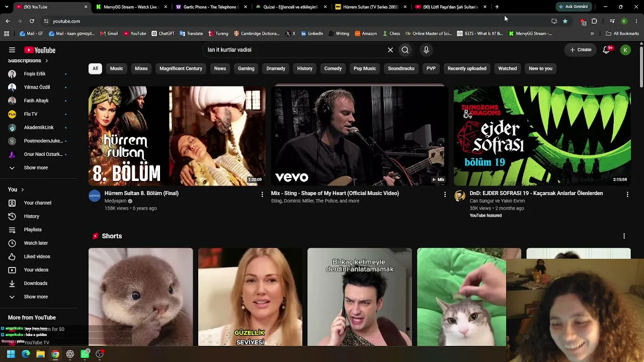This screenshot has width=644, height=362.
Task: Open the ChatGPT app from the taskbar
Action: tap(70, 354)
